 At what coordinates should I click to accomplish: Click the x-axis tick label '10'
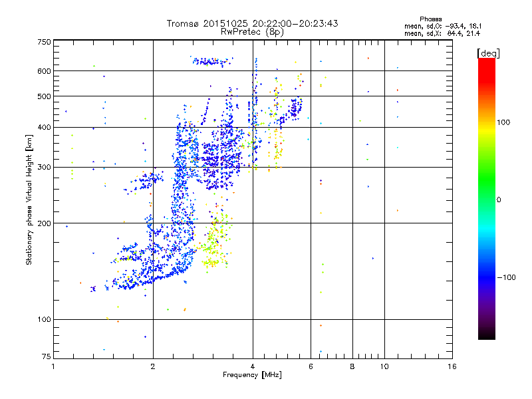(384, 366)
